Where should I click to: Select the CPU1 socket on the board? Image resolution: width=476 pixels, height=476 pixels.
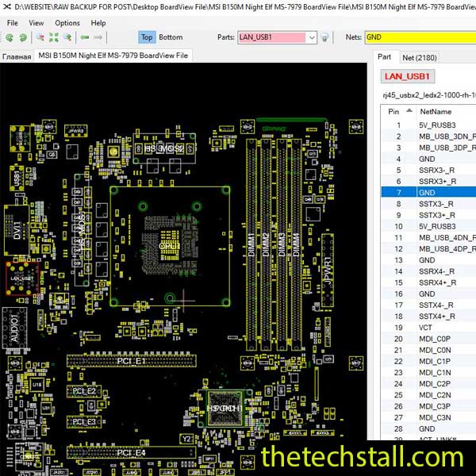(170, 246)
